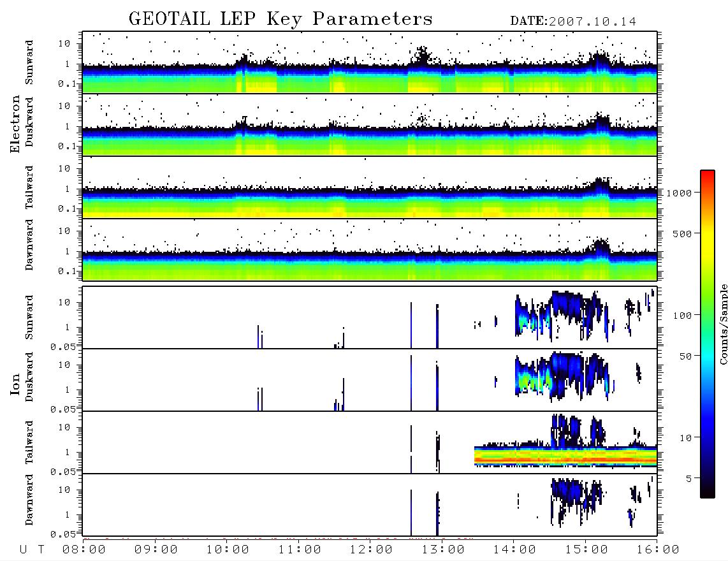
Task: Click the '10' tick of Electron Tailward
Action: pos(64,168)
